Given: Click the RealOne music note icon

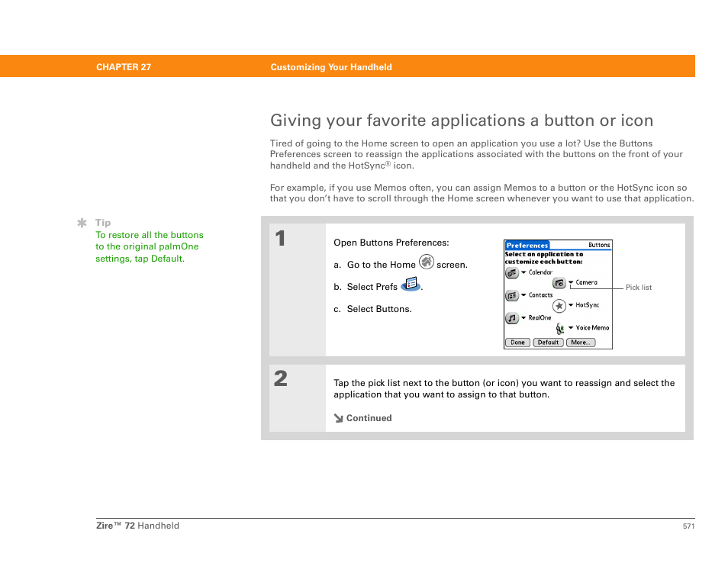Looking at the screenshot, I should pos(511,318).
